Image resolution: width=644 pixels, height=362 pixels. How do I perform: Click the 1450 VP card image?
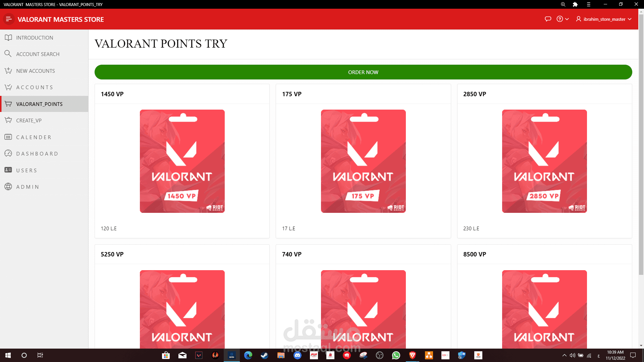click(x=182, y=161)
